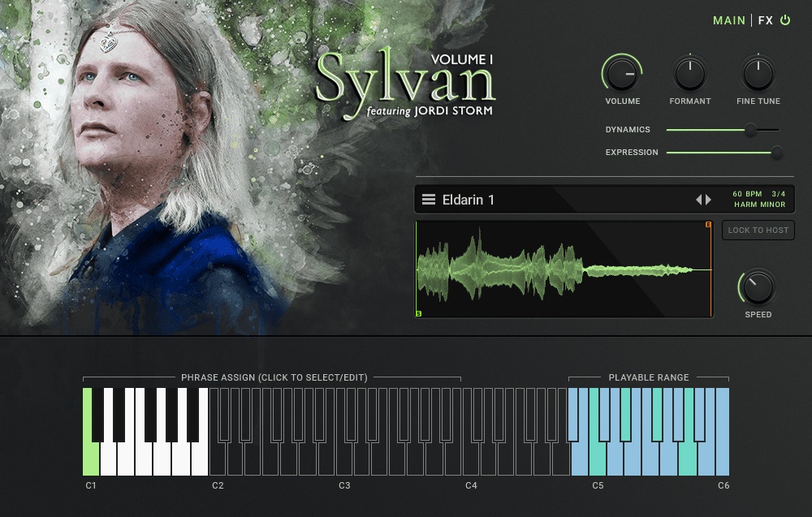Image resolution: width=812 pixels, height=517 pixels.
Task: Click the Volume knob
Action: 622,75
